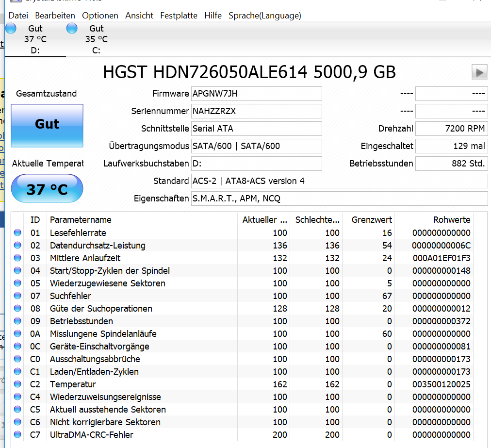Click the Parametername column header
The height and width of the screenshot is (448, 491).
click(x=142, y=219)
